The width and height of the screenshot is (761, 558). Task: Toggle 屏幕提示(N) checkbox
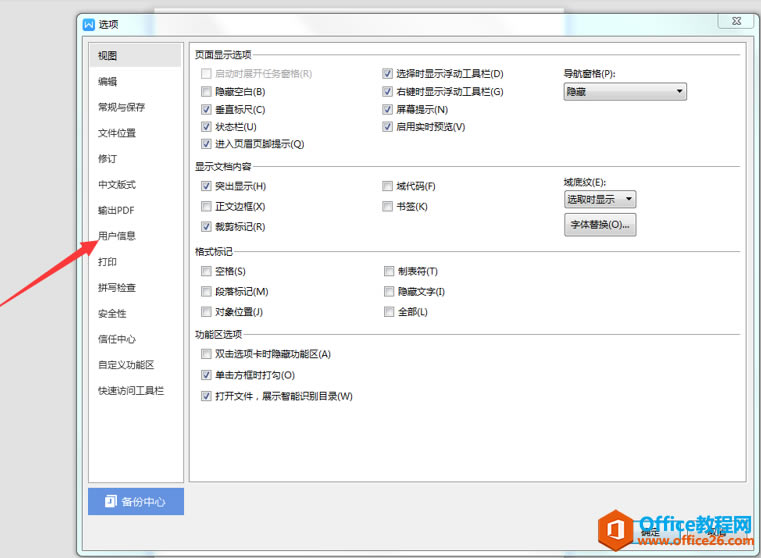pyautogui.click(x=387, y=109)
